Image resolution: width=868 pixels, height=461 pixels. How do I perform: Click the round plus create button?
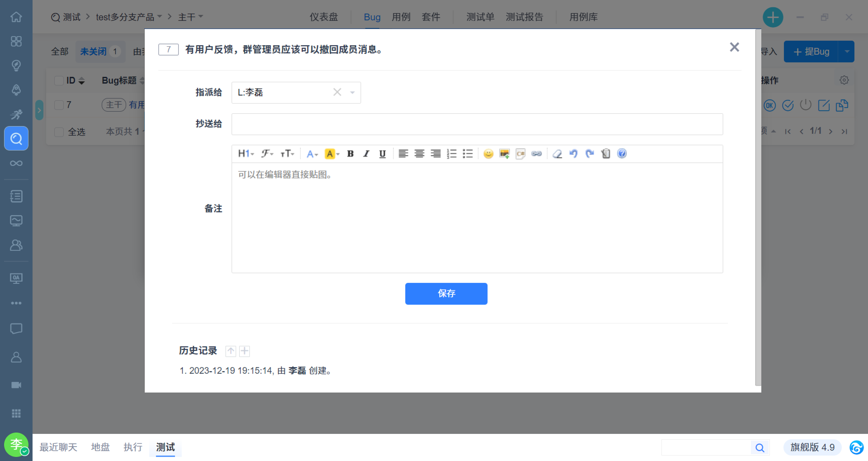point(773,17)
